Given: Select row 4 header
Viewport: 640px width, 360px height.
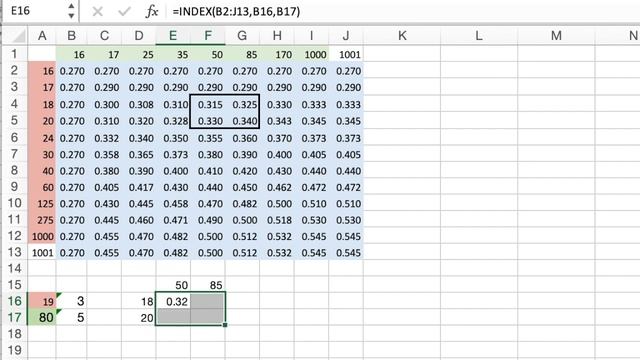Looking at the screenshot, I should pos(14,104).
